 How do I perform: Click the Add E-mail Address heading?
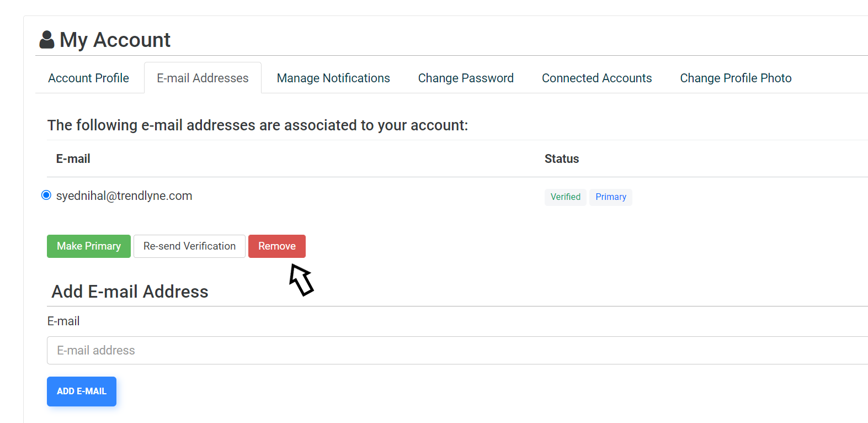(x=130, y=292)
